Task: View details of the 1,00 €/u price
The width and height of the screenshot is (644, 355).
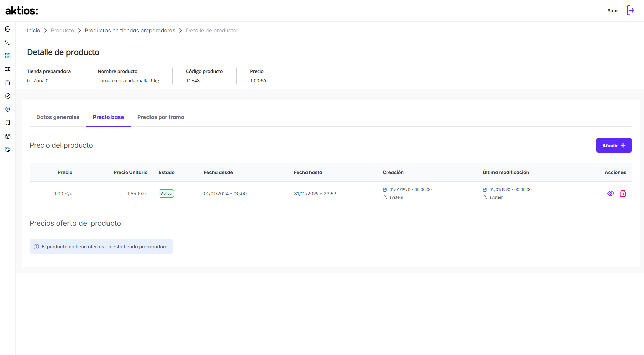Action: [x=611, y=193]
